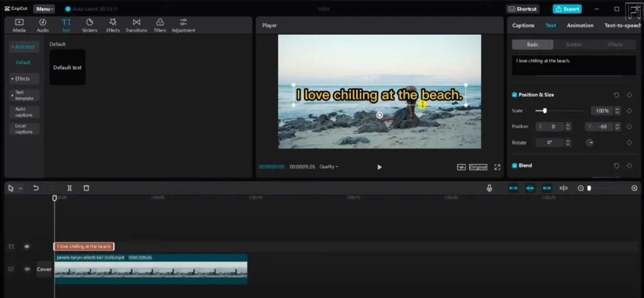
Task: Play the video preview
Action: (379, 167)
